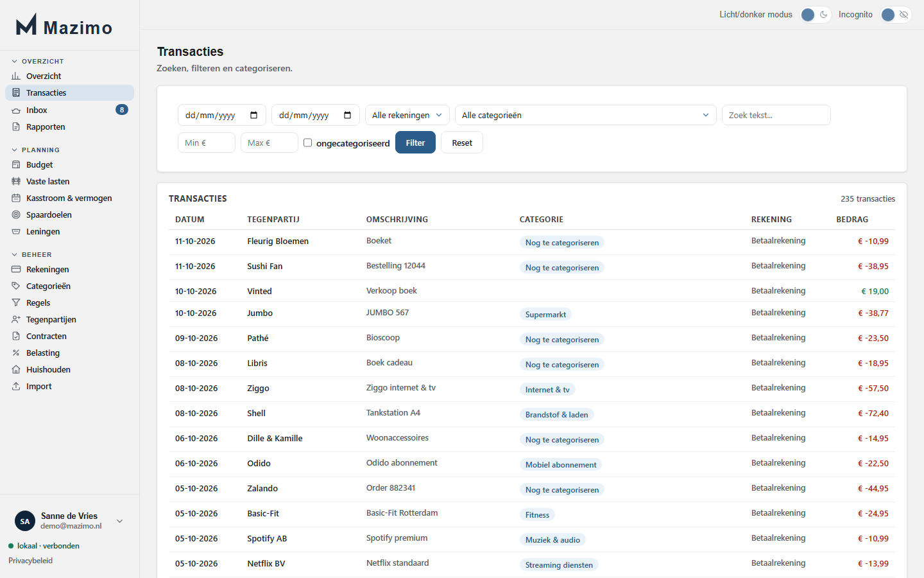Click the Internet & tv tag for Ziggo

[x=547, y=390]
